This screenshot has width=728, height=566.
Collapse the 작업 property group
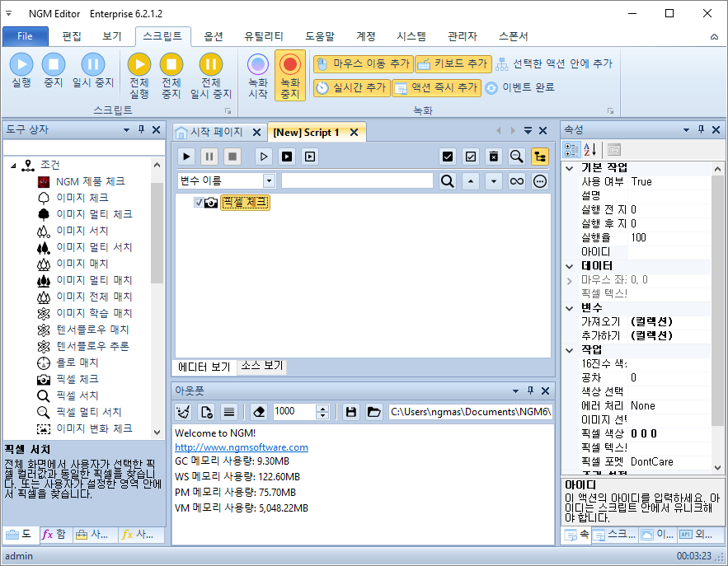click(x=570, y=350)
